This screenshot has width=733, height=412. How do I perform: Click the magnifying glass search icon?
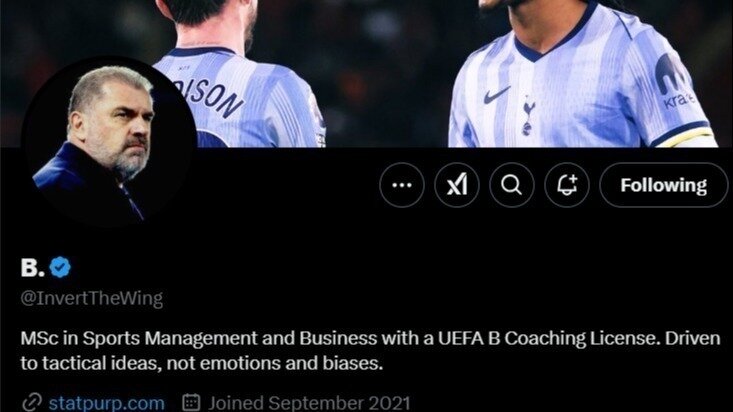[x=511, y=185]
